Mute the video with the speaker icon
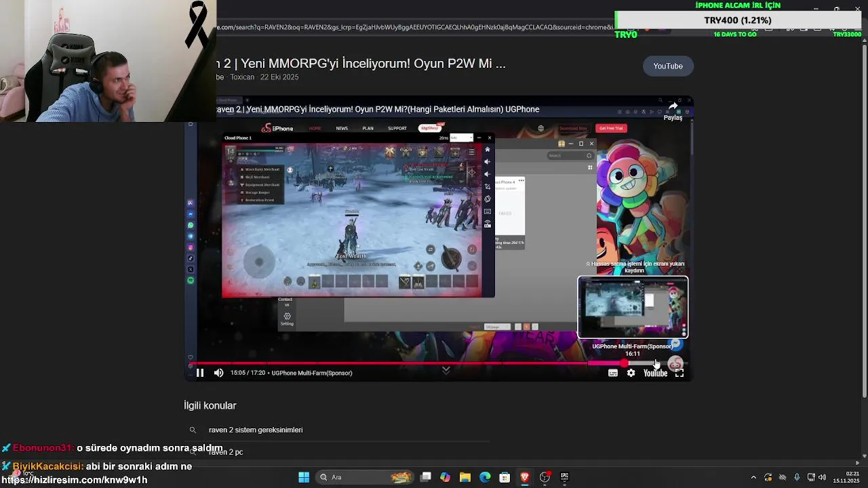The image size is (868, 488). click(218, 373)
